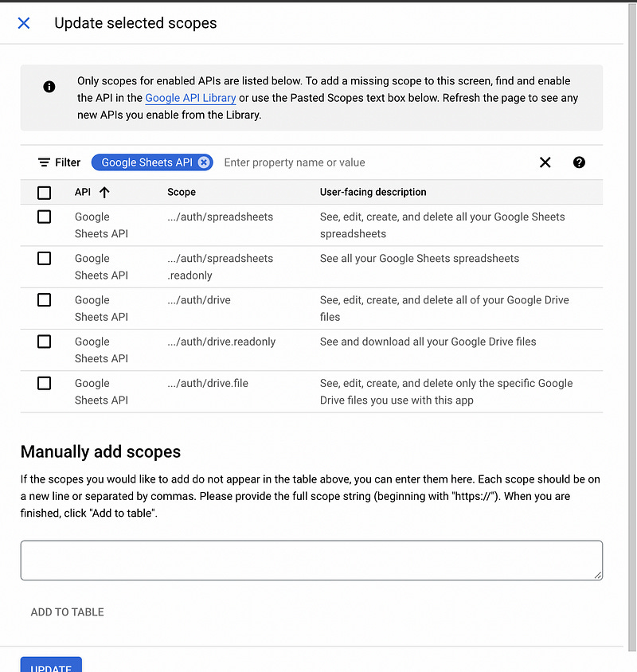Click the Scope column header
The width and height of the screenshot is (637, 672).
pos(182,192)
